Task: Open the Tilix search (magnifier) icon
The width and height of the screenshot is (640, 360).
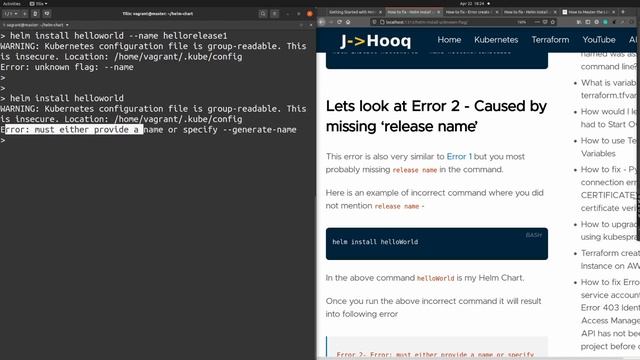Action: (x=263, y=13)
